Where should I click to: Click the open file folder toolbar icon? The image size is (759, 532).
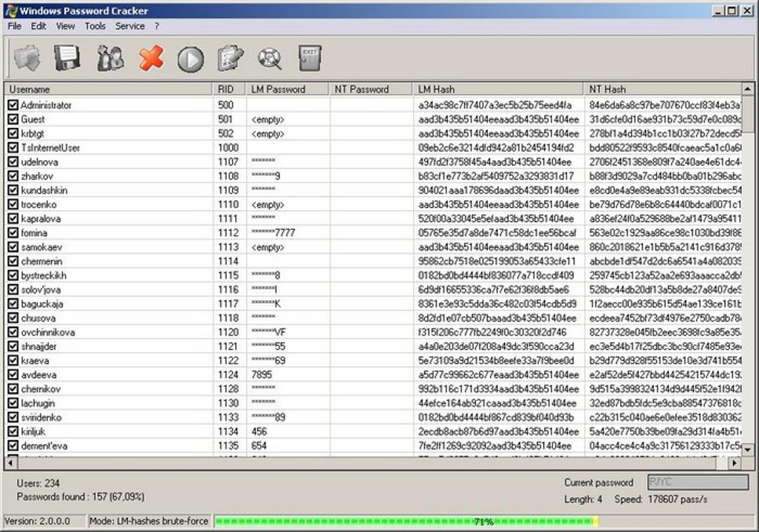(x=27, y=59)
